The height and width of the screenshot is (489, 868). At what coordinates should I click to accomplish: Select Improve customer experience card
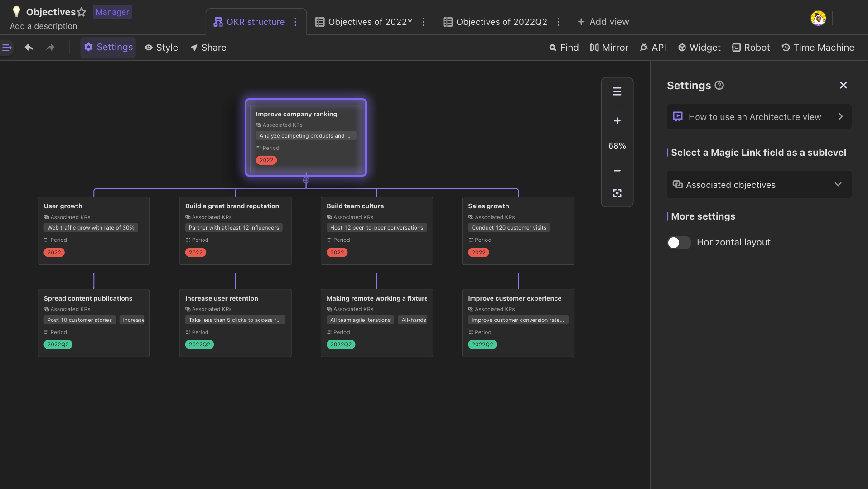[x=518, y=323]
